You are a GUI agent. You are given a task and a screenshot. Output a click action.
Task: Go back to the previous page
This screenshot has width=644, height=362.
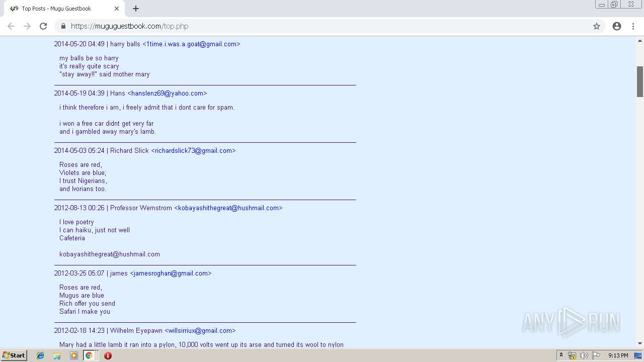pos(11,26)
